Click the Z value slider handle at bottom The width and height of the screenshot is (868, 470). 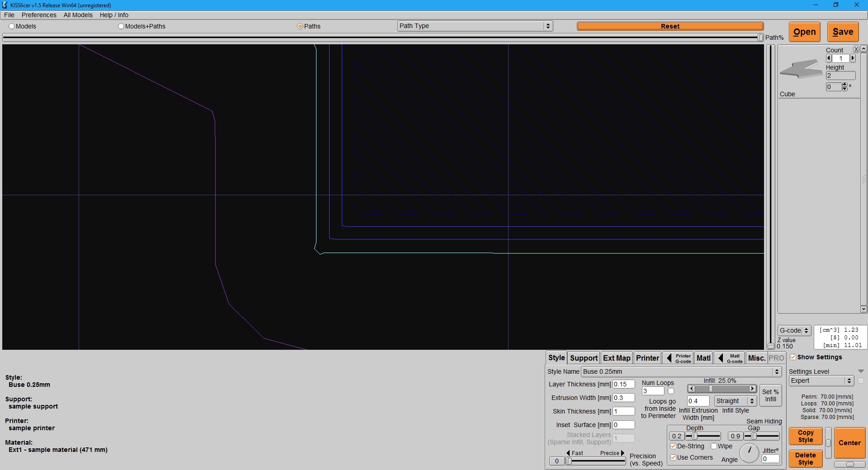(x=771, y=347)
